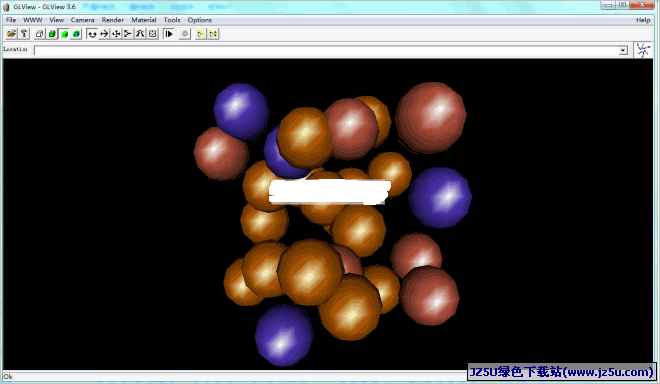Open the Camera menu

pos(82,20)
